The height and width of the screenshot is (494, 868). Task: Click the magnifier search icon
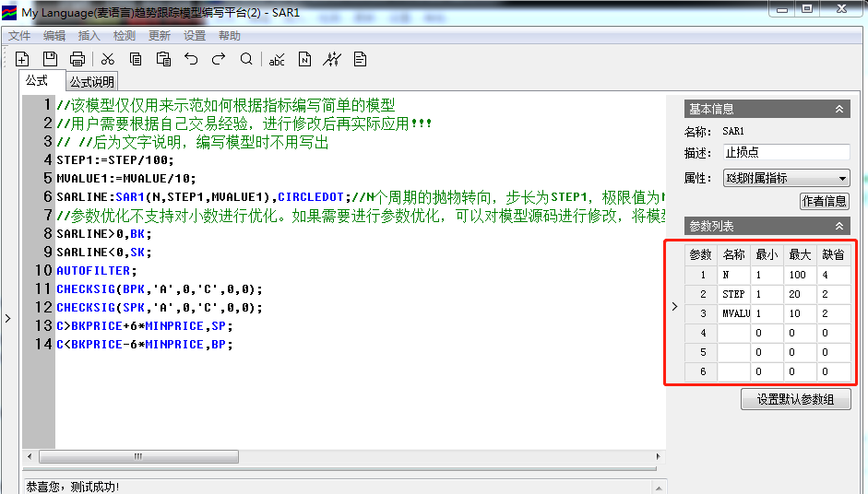[246, 59]
